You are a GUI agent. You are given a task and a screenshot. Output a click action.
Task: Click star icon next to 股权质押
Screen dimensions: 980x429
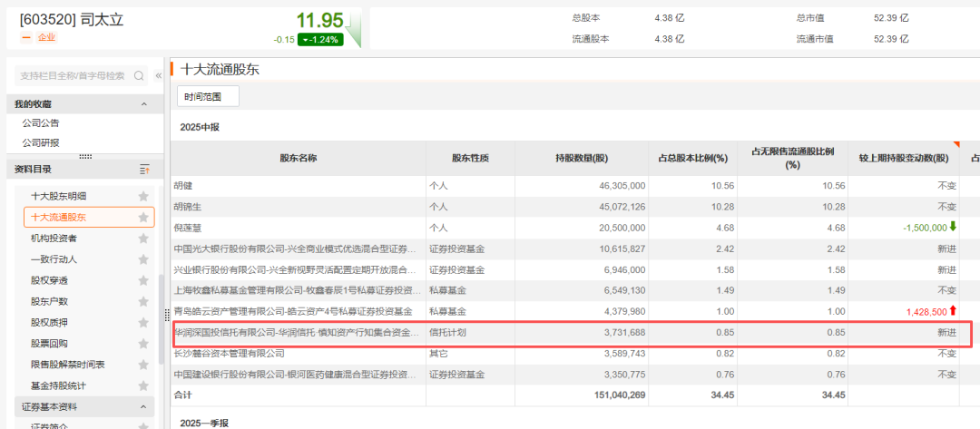pyautogui.click(x=142, y=322)
